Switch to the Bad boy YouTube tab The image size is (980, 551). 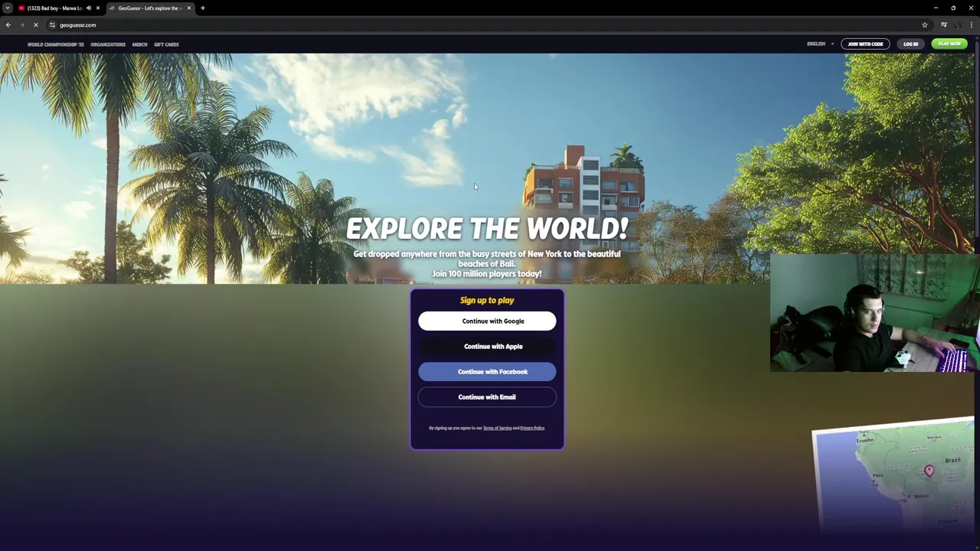pos(54,8)
